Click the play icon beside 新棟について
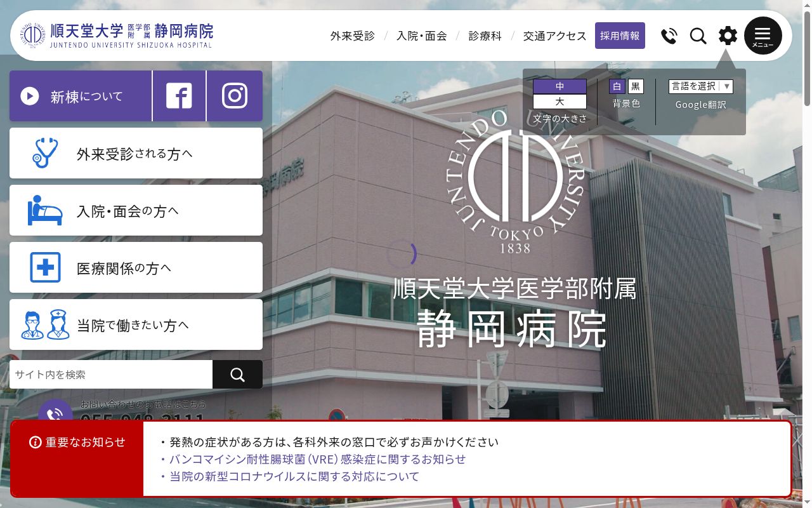This screenshot has width=812, height=508. pos(29,96)
